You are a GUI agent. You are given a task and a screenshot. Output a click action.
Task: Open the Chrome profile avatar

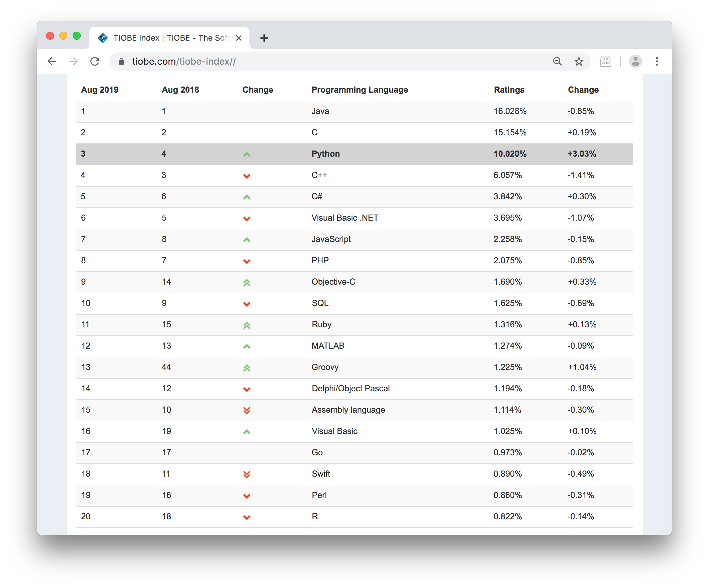635,61
